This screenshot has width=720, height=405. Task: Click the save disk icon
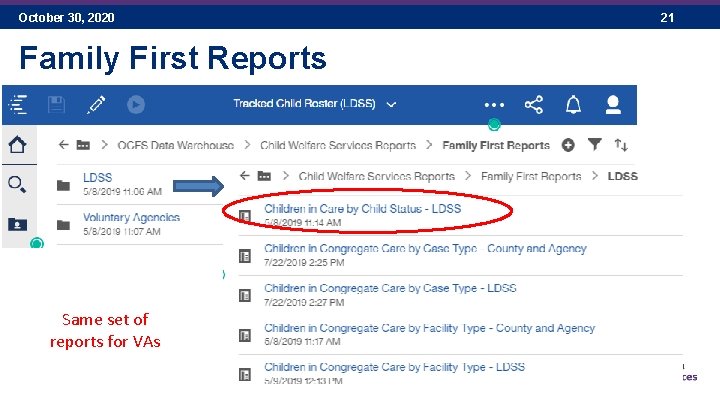click(56, 104)
